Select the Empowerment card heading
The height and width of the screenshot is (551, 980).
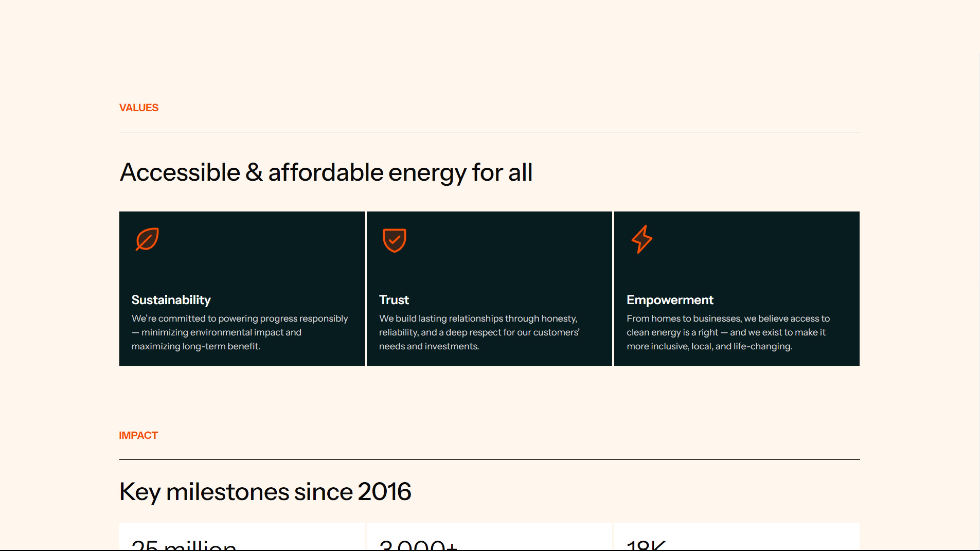(670, 300)
